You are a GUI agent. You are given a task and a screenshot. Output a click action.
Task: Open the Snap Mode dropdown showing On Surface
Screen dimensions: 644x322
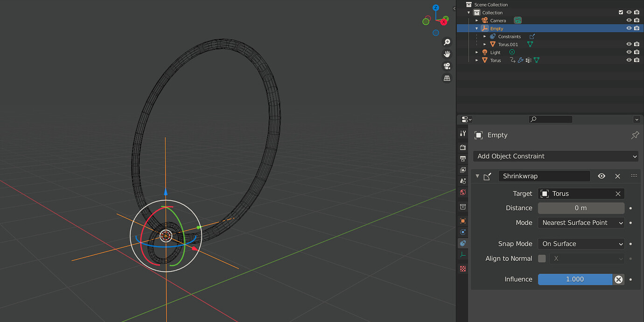click(x=581, y=244)
